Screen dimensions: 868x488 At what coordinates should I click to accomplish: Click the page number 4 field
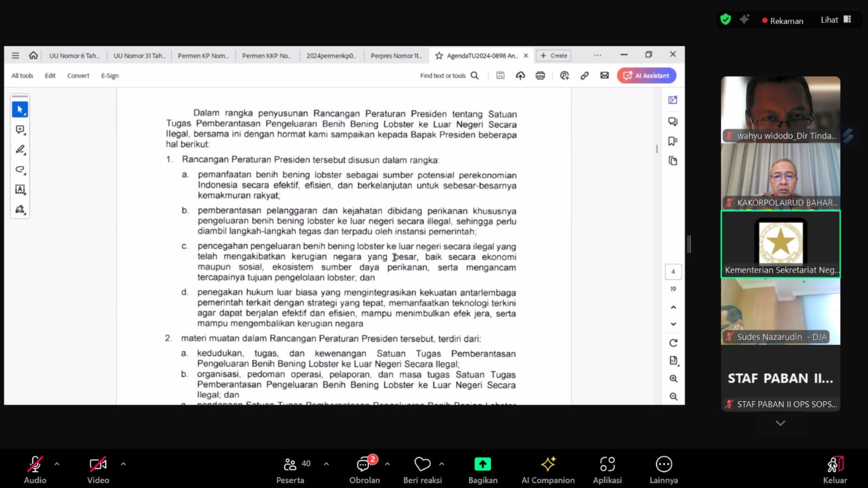673,272
